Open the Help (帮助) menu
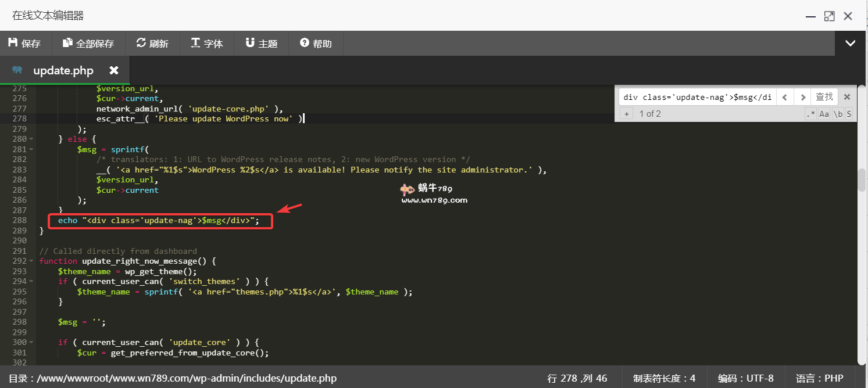Viewport: 868px width, 388px height. coord(316,44)
